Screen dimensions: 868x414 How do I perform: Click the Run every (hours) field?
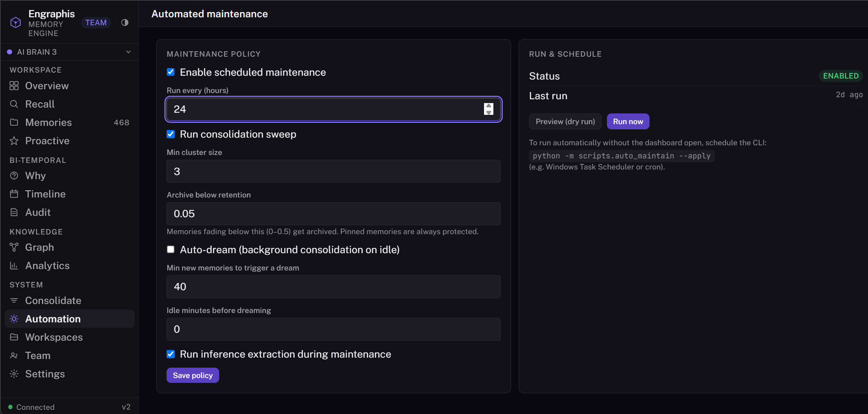(x=333, y=109)
